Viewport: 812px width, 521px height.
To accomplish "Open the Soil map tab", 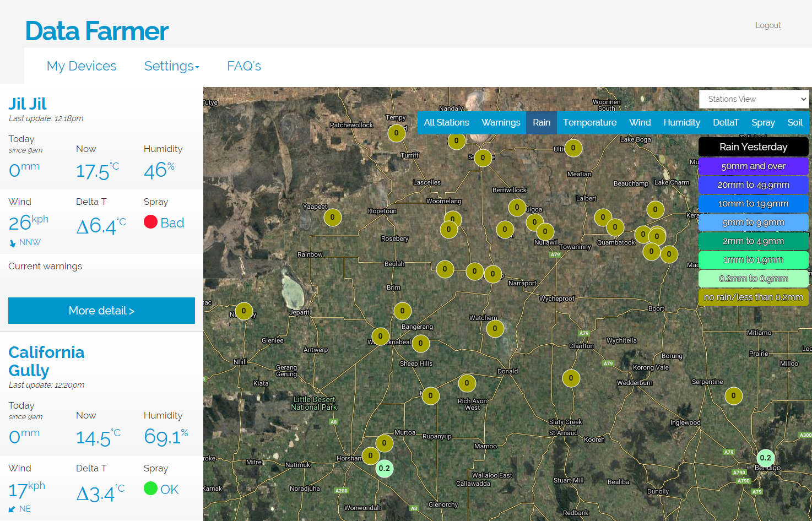I will click(x=794, y=122).
